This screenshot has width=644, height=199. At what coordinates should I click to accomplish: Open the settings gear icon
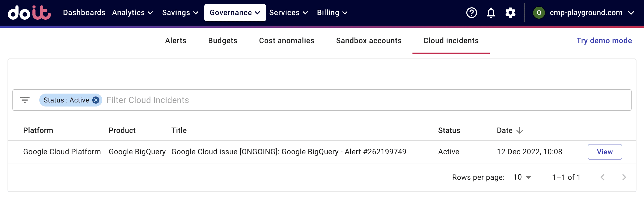[510, 13]
